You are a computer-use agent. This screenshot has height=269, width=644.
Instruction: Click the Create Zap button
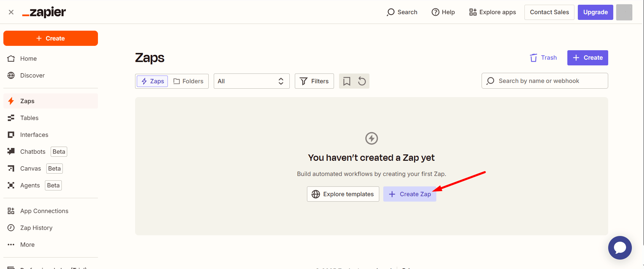(410, 194)
